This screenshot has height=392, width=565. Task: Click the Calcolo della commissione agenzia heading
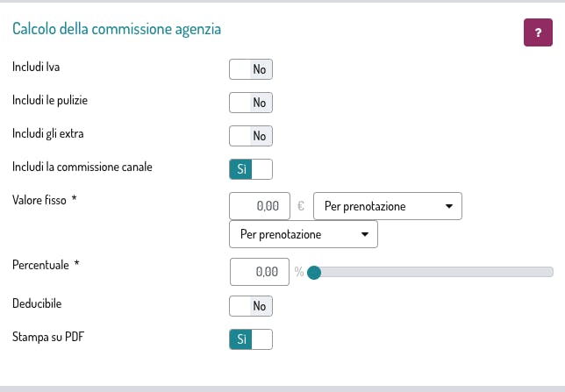coord(117,29)
